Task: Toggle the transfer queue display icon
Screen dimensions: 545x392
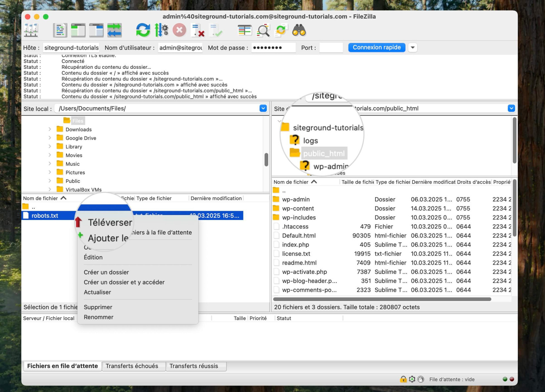Action: tap(115, 30)
